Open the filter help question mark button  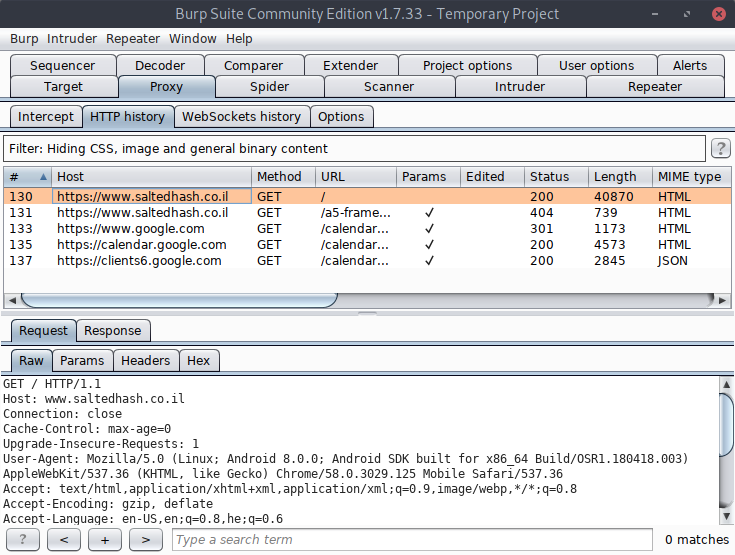(720, 149)
